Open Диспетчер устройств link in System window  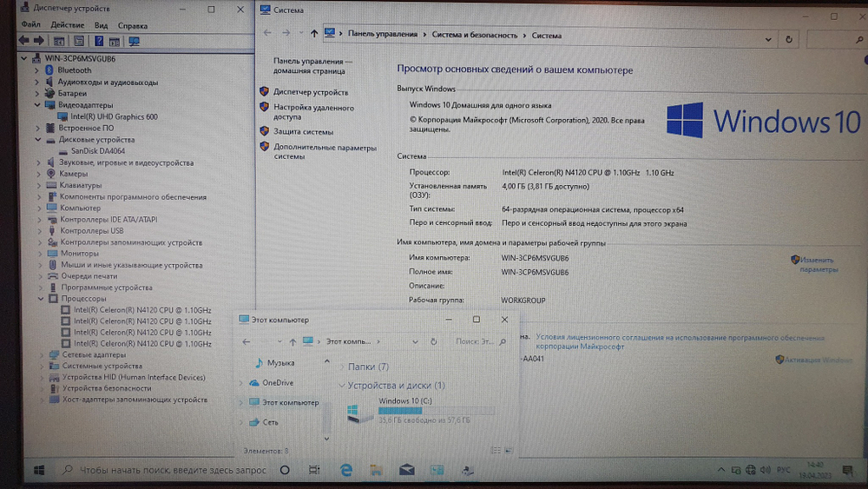[311, 92]
